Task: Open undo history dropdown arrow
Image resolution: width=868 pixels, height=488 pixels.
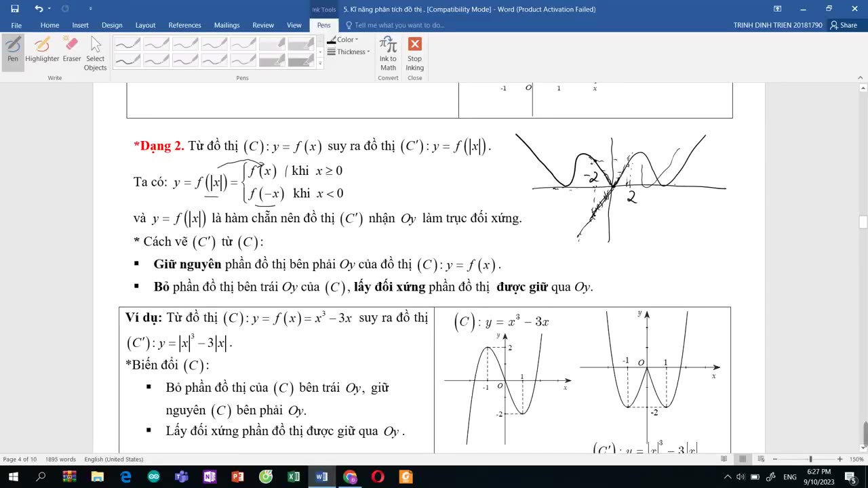Action: (49, 9)
